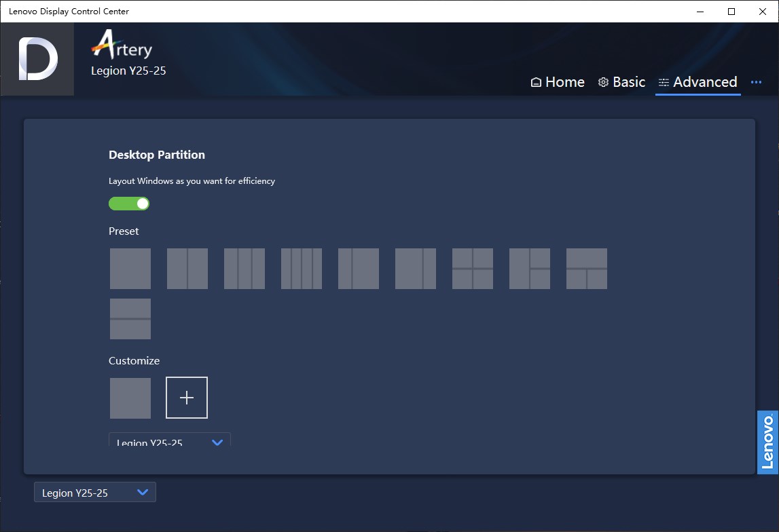The height and width of the screenshot is (532, 779).
Task: Click the Lenovo Display Control D logo
Action: (x=38, y=59)
